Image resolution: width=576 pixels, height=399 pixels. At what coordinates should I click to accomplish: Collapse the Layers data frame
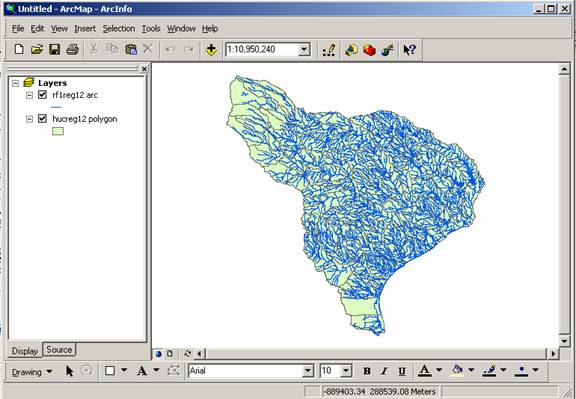pyautogui.click(x=15, y=83)
